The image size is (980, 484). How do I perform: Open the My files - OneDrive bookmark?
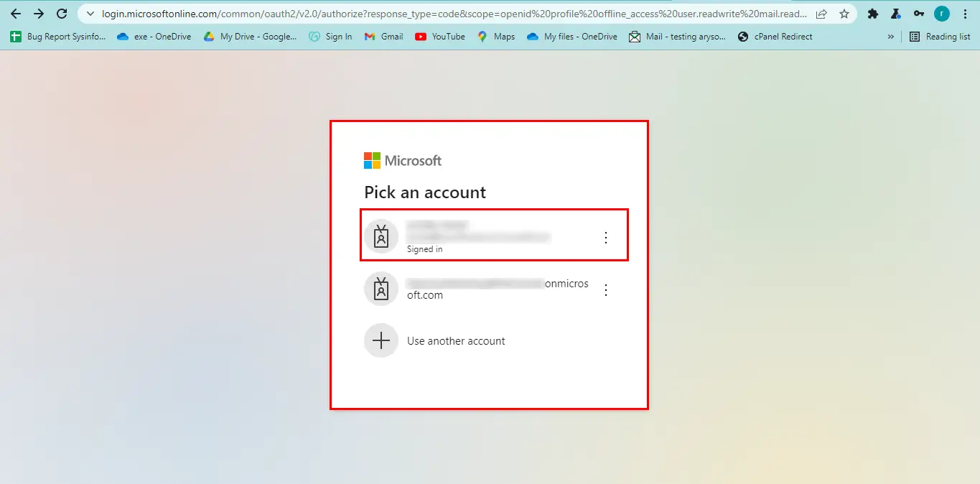coord(572,37)
